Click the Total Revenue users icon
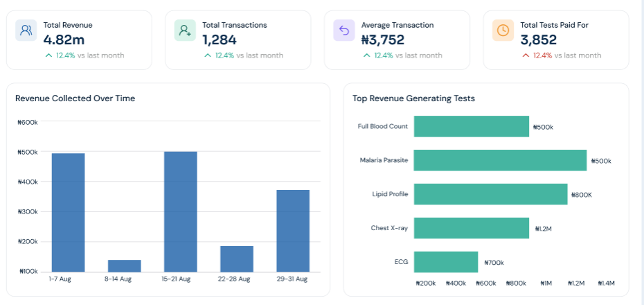This screenshot has height=305, width=644. point(26,31)
